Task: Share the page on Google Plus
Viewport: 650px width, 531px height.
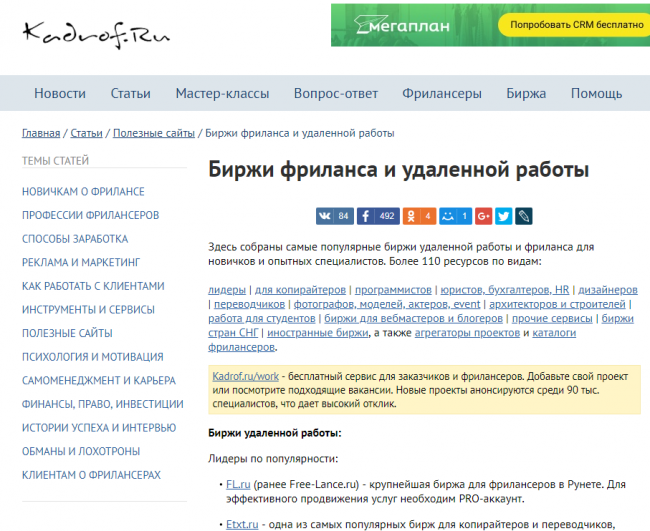Action: pyautogui.click(x=484, y=215)
